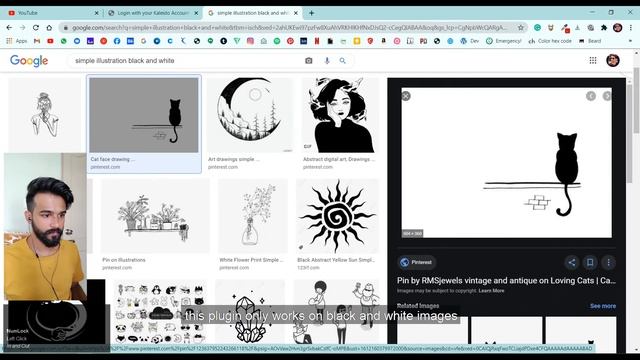
Task: Close the Kaleido login tab
Action: click(196, 13)
